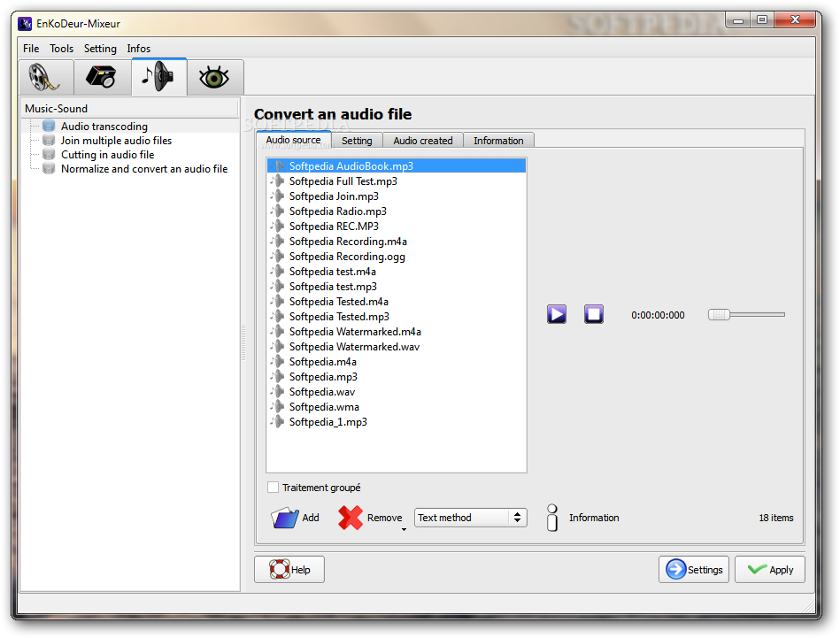Click the Add button label
840x638 pixels.
coord(311,518)
